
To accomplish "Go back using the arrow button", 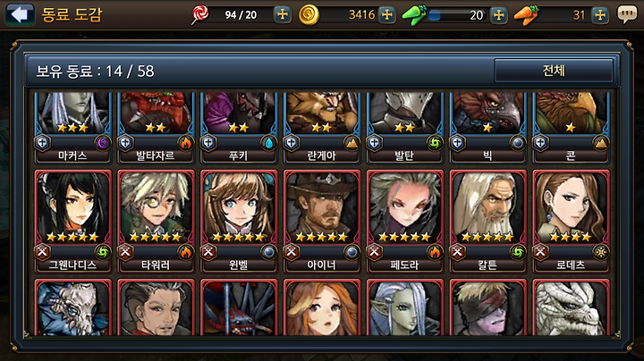I will [x=20, y=15].
